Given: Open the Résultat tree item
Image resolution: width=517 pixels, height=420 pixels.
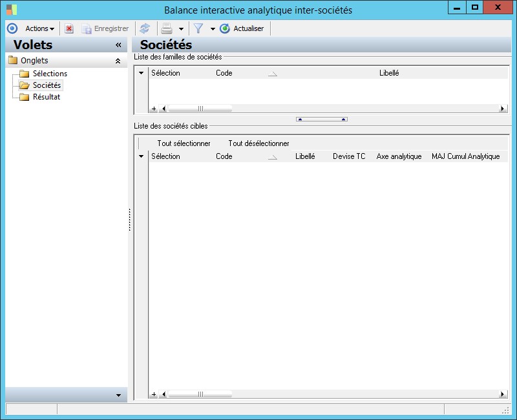Looking at the screenshot, I should click(47, 97).
